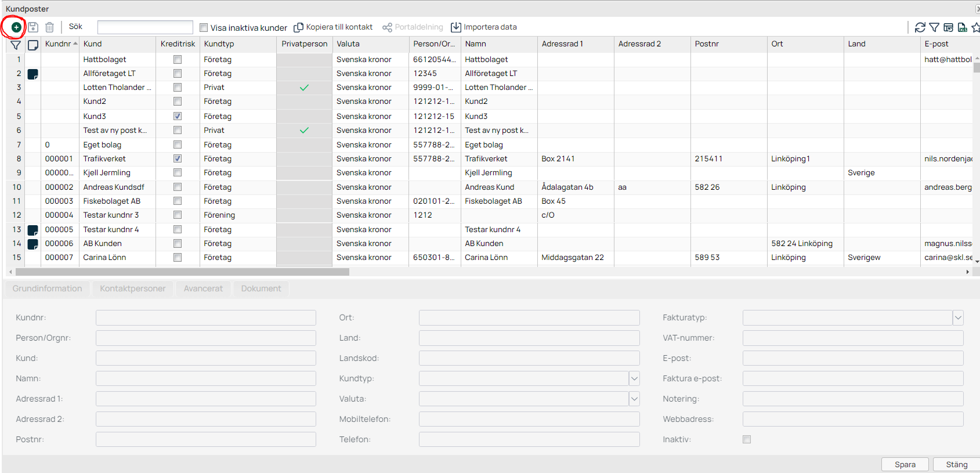
Task: Click Kopiera till kontakt label
Action: 339,27
